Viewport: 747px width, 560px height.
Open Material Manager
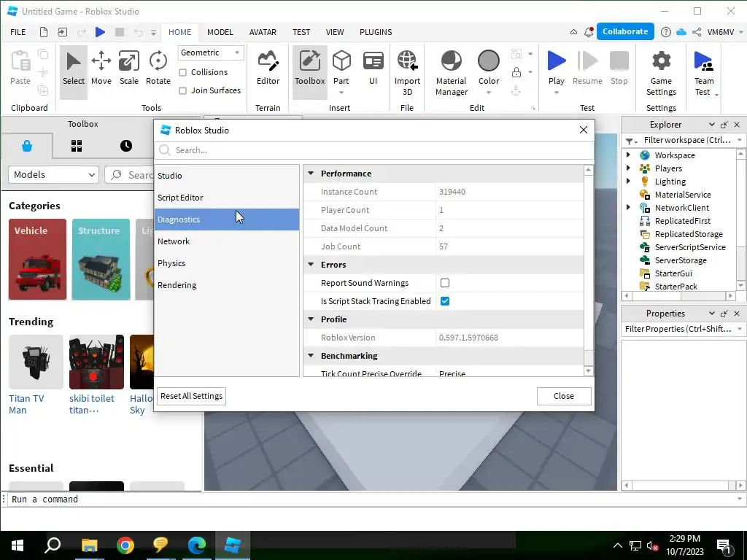451,73
